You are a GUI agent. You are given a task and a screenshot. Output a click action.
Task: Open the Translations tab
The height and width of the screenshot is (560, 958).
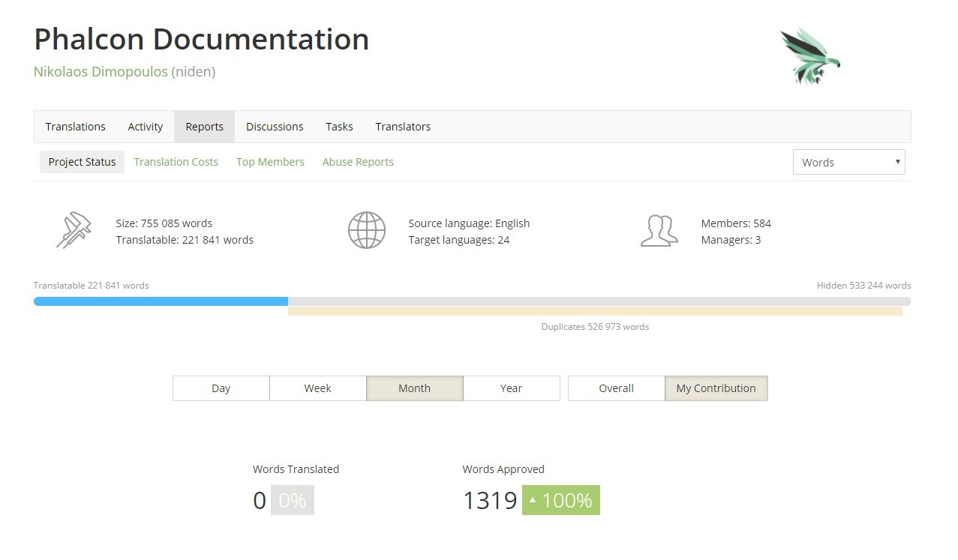click(75, 127)
